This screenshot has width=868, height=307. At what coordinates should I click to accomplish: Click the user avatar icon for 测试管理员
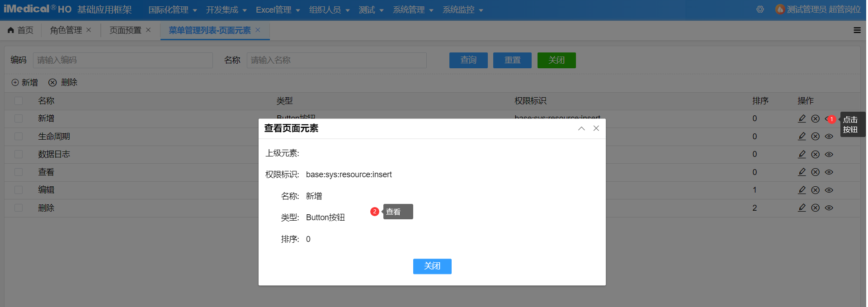[x=780, y=9]
